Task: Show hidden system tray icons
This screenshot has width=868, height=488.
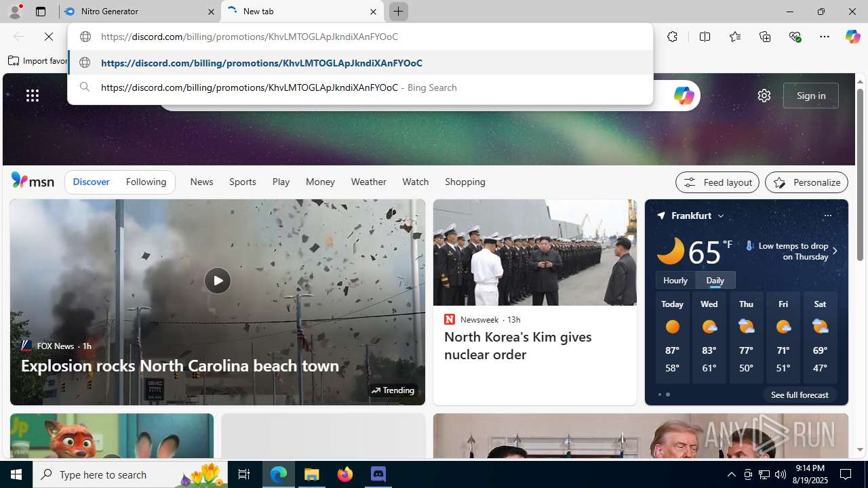Action: [x=731, y=474]
